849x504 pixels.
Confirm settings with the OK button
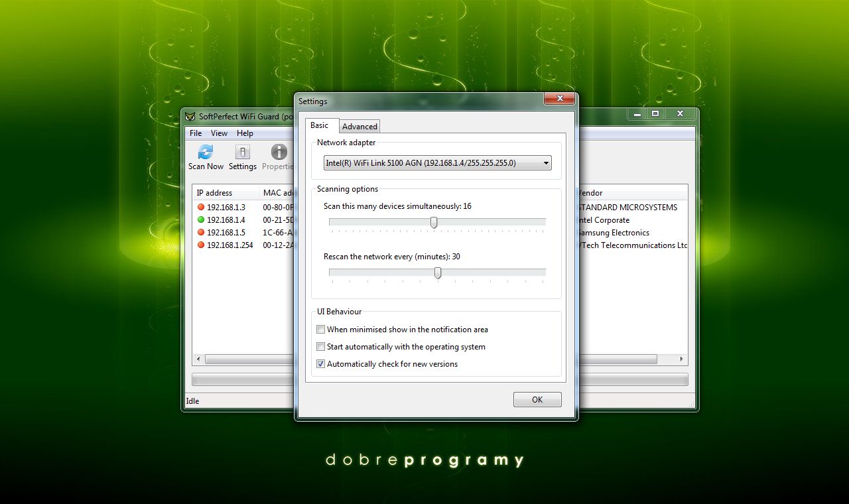537,400
